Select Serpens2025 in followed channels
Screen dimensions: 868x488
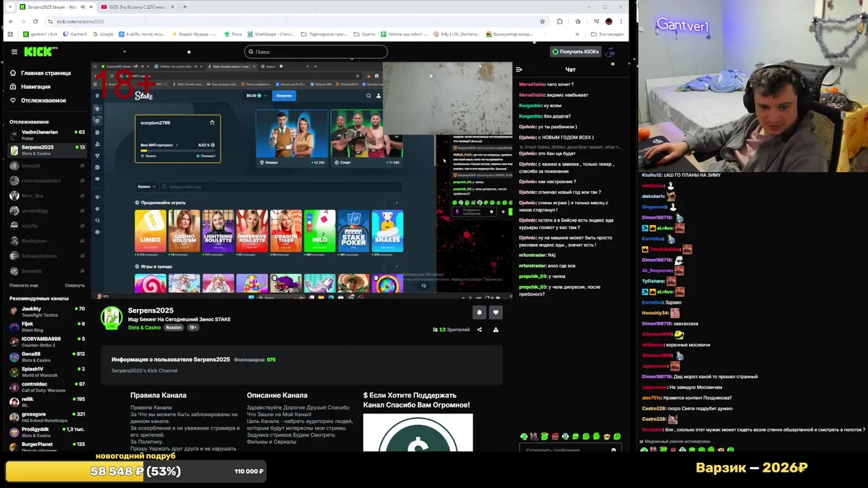point(47,149)
